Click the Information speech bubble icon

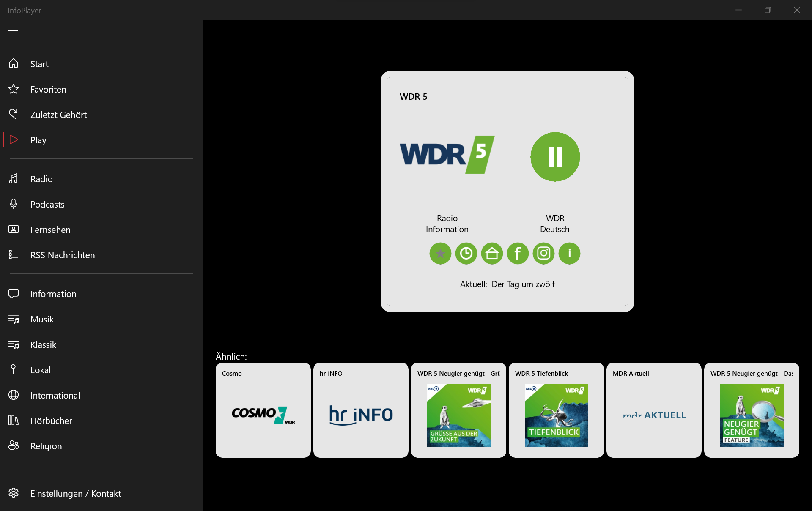pos(14,293)
